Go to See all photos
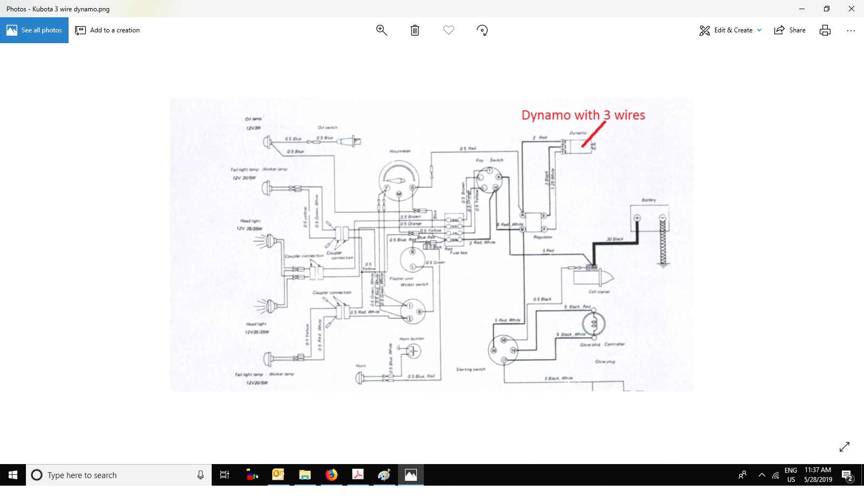 (35, 30)
